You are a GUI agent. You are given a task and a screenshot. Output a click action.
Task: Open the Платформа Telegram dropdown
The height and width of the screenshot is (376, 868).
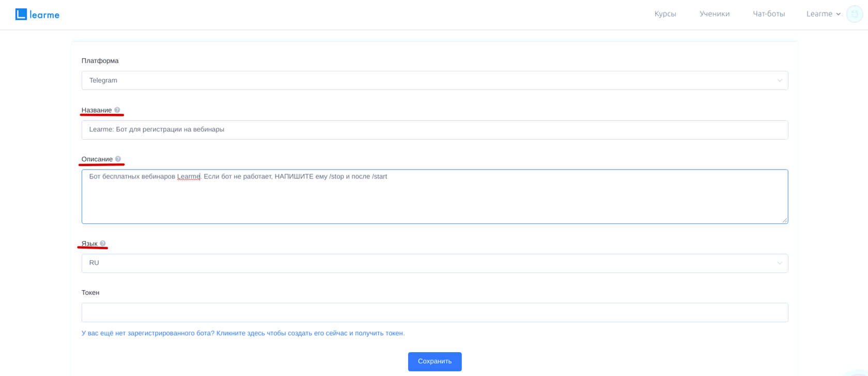tap(435, 80)
